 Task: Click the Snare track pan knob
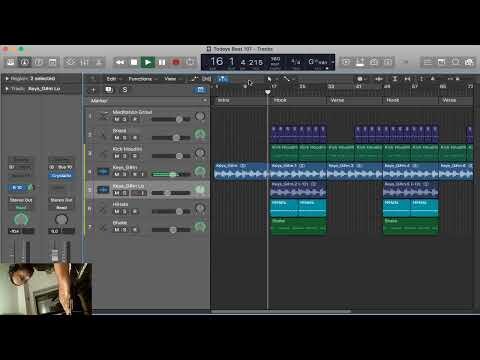[x=200, y=135]
